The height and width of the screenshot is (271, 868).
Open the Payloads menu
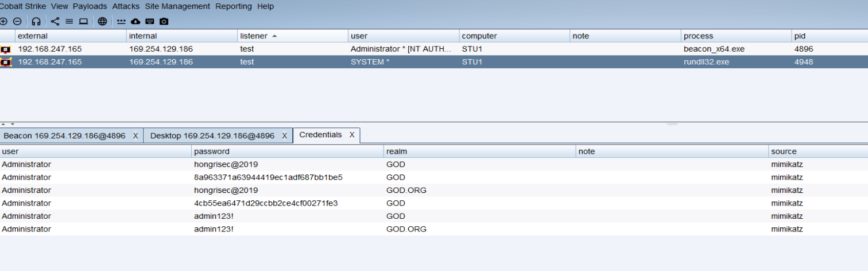90,6
